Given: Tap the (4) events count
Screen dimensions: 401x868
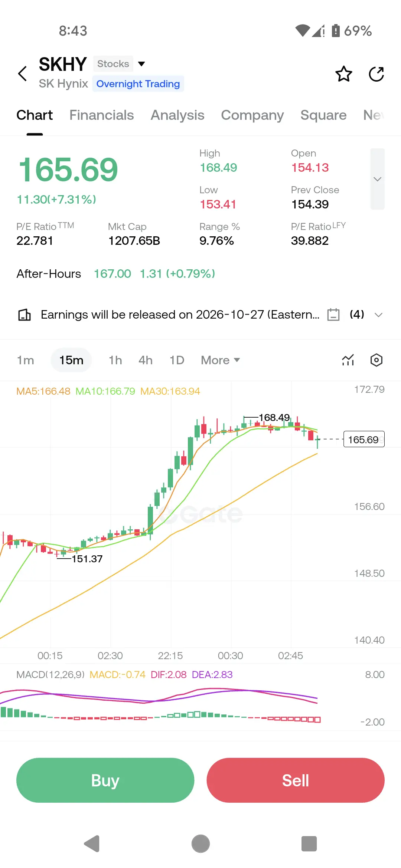Looking at the screenshot, I should tap(357, 315).
